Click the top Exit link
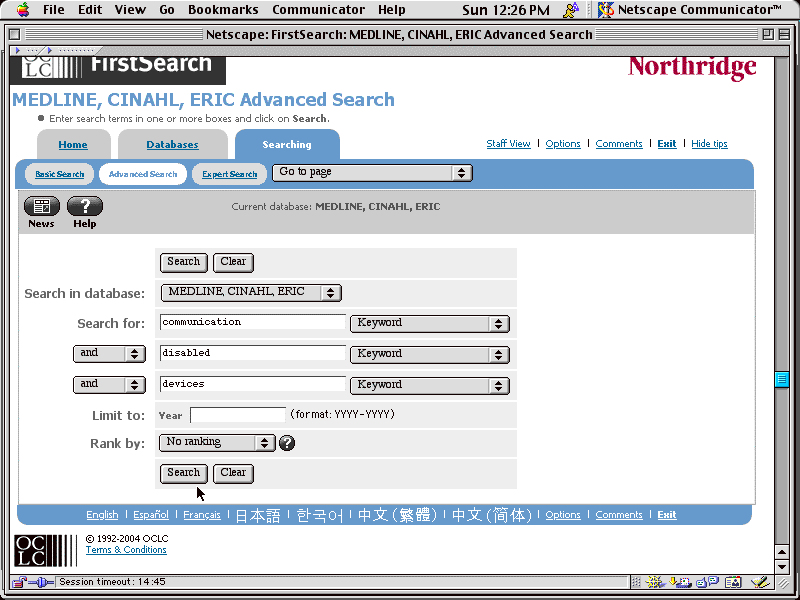The height and width of the screenshot is (600, 800). pos(667,144)
